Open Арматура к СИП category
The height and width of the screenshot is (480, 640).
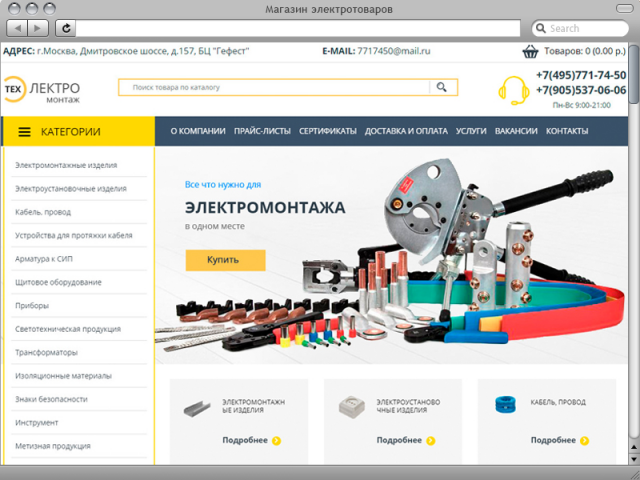[x=44, y=259]
